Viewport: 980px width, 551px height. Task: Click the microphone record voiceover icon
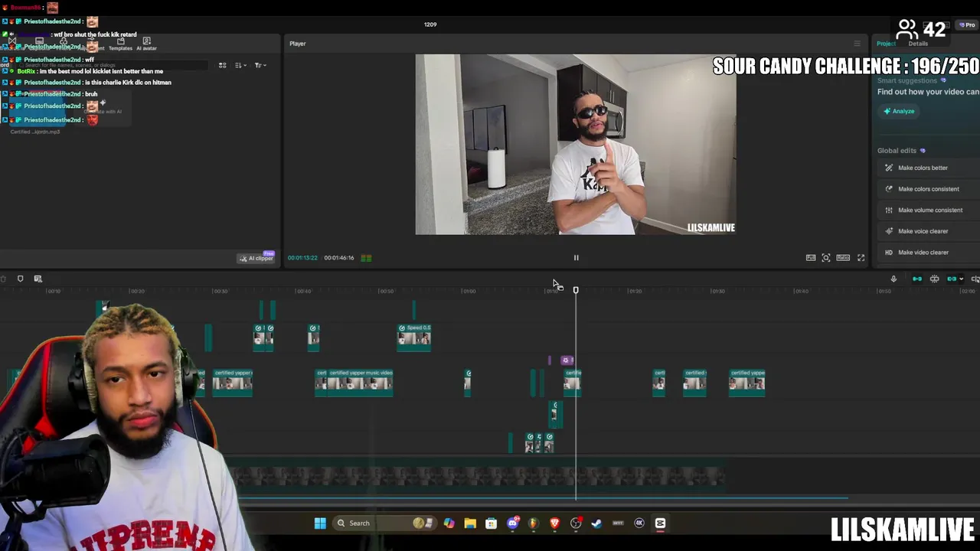pyautogui.click(x=893, y=279)
